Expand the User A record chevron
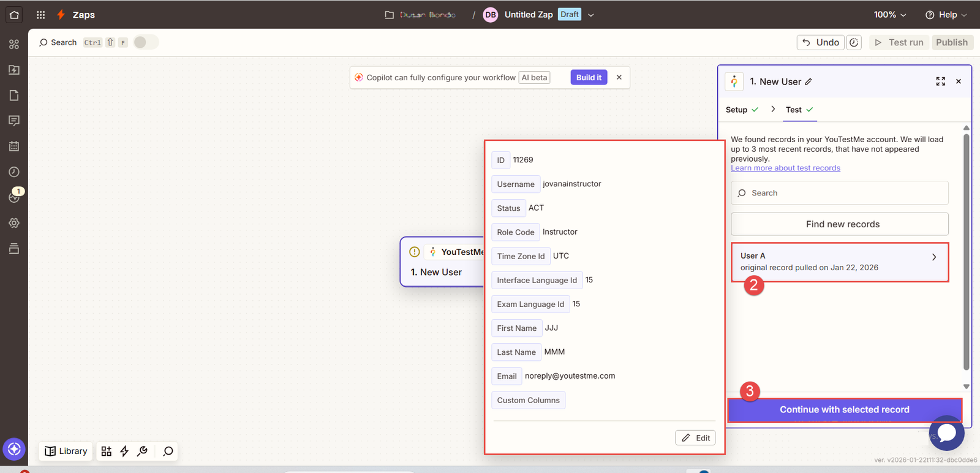The height and width of the screenshot is (473, 980). [933, 257]
